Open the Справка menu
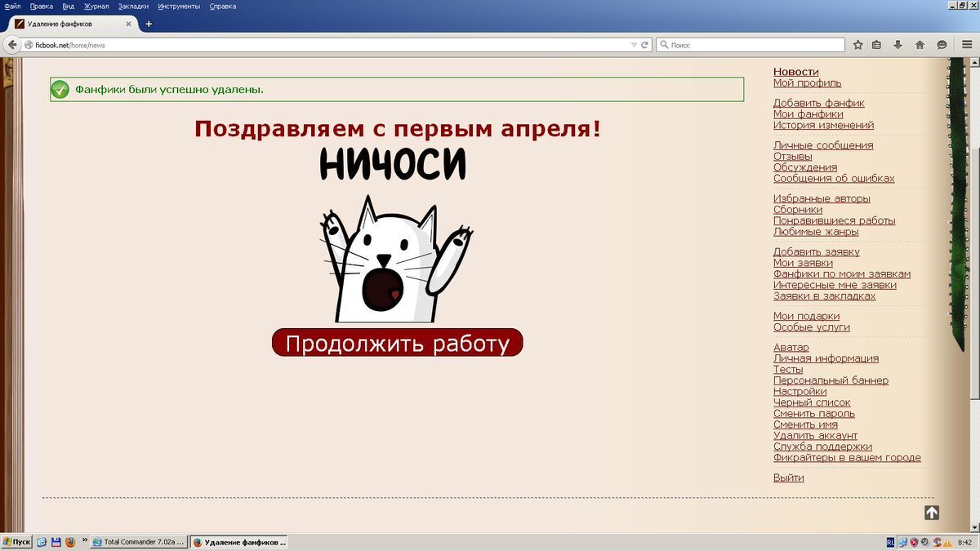The width and height of the screenshot is (980, 551). point(223,6)
